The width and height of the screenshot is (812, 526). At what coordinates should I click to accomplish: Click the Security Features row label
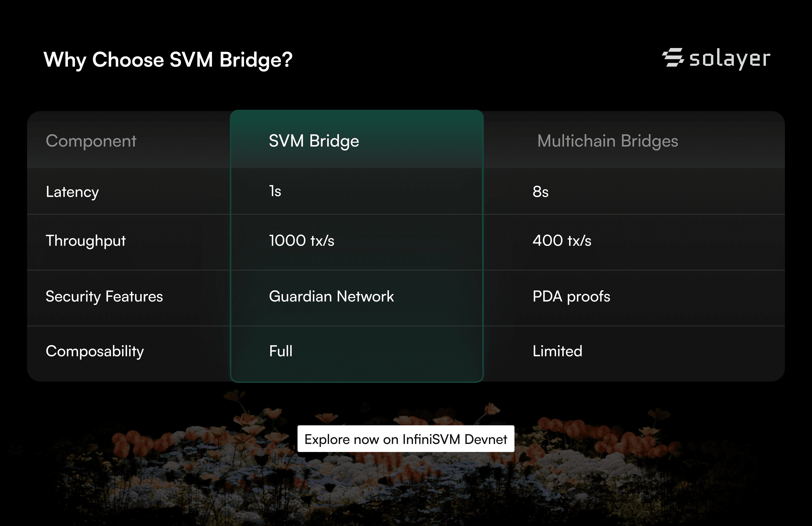[x=104, y=297]
